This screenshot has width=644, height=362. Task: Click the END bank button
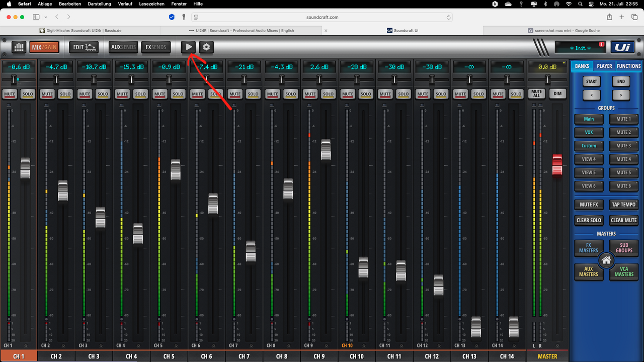coord(621,81)
